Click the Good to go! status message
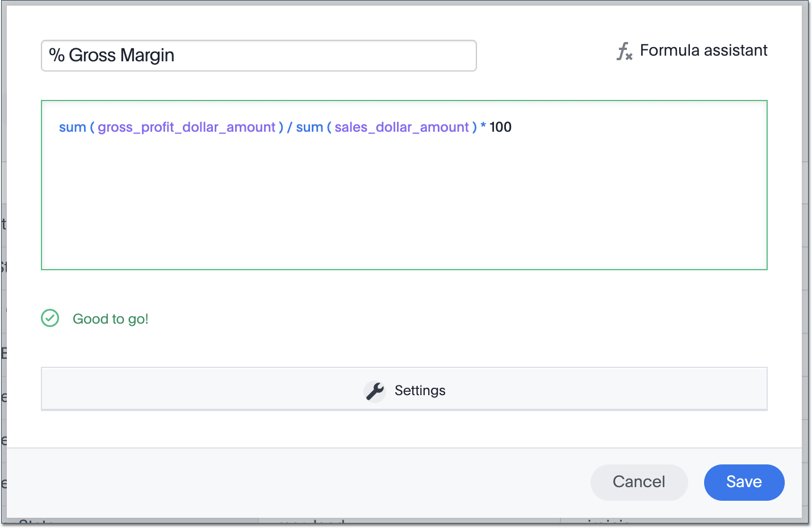This screenshot has height=528, width=812. (110, 319)
